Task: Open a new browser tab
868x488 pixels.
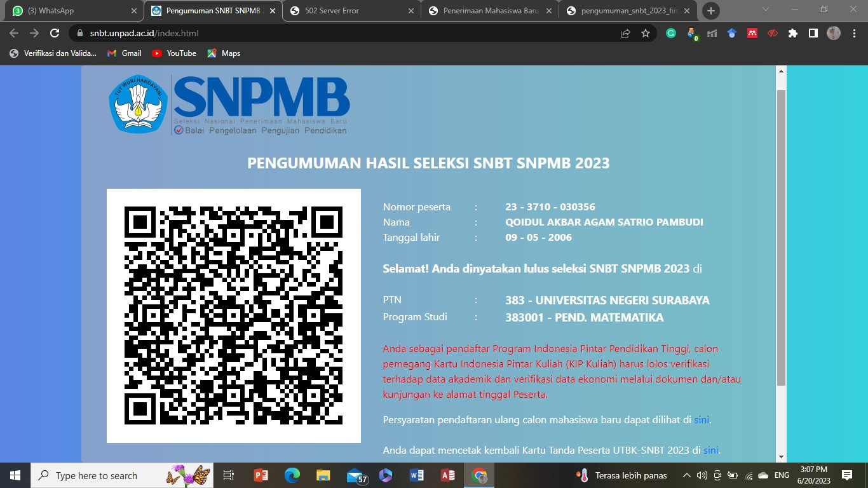Action: (x=711, y=11)
